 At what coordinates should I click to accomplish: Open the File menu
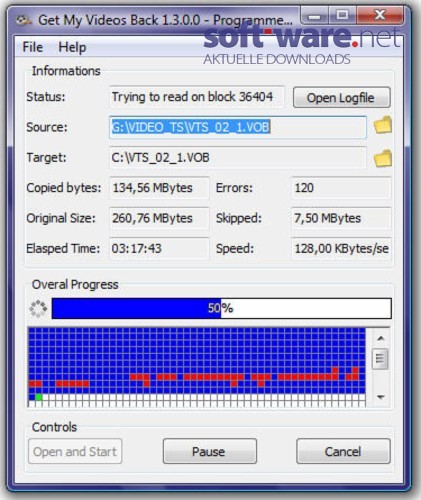(x=32, y=47)
